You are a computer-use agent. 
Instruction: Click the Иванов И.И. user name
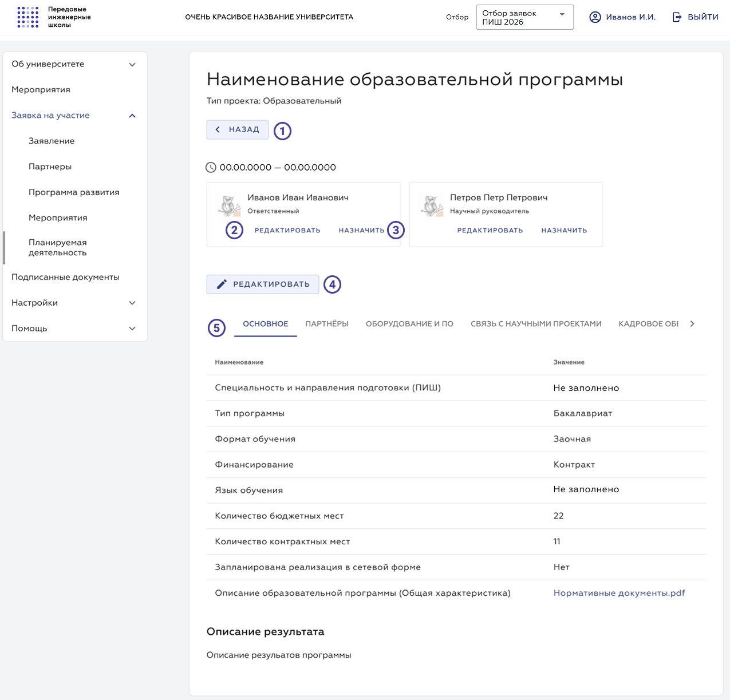point(631,17)
